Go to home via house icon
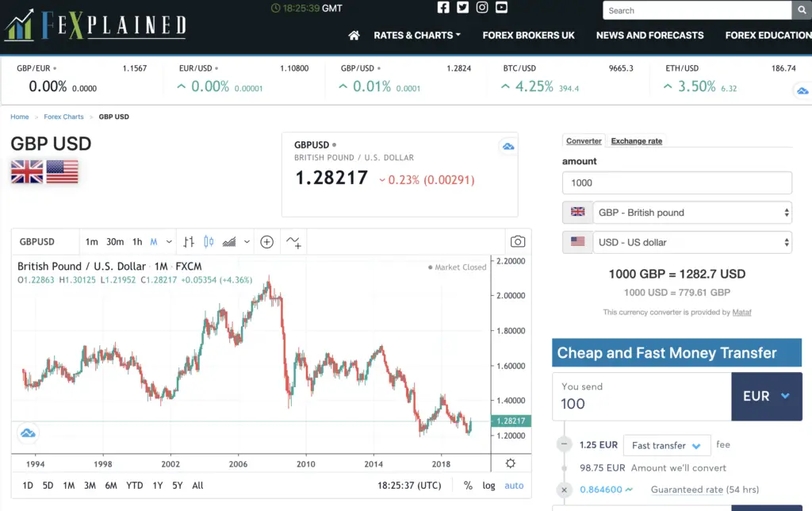Viewport: 812px width, 511px height. coord(354,35)
